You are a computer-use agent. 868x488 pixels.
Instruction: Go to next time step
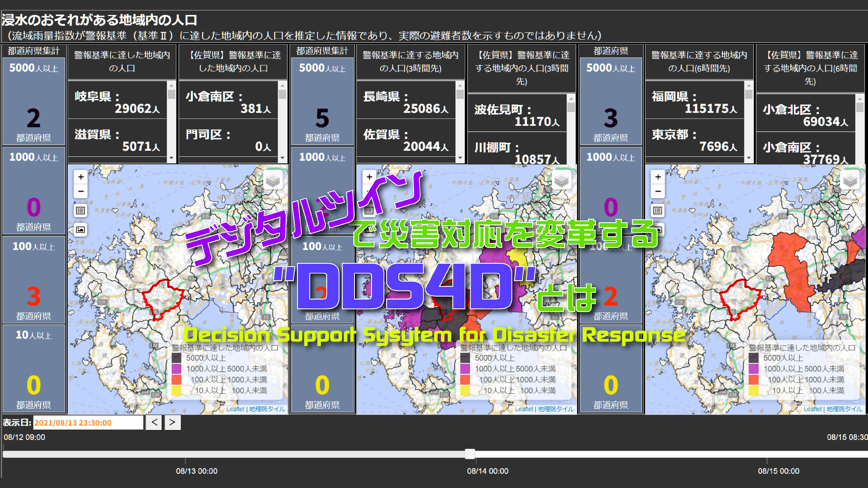click(172, 422)
